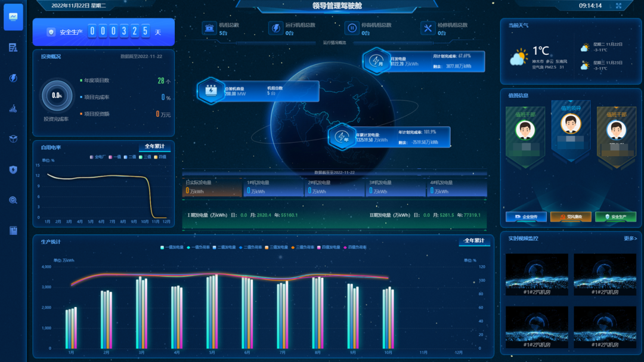Click the 项目完成率 row label

point(97,97)
